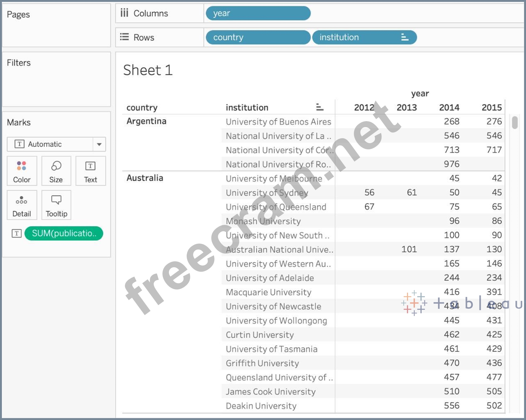The height and width of the screenshot is (420, 526).
Task: Click the 2014 year column header
Action: 449,107
